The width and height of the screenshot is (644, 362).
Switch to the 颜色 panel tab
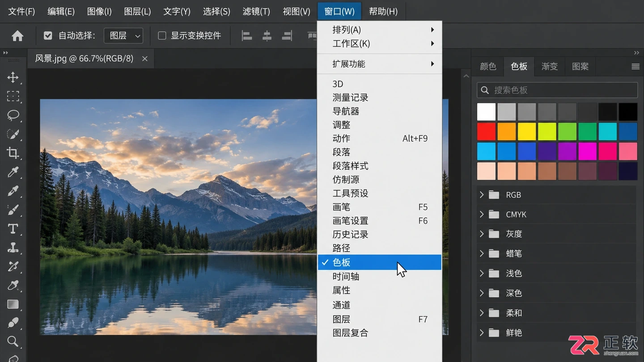(488, 67)
